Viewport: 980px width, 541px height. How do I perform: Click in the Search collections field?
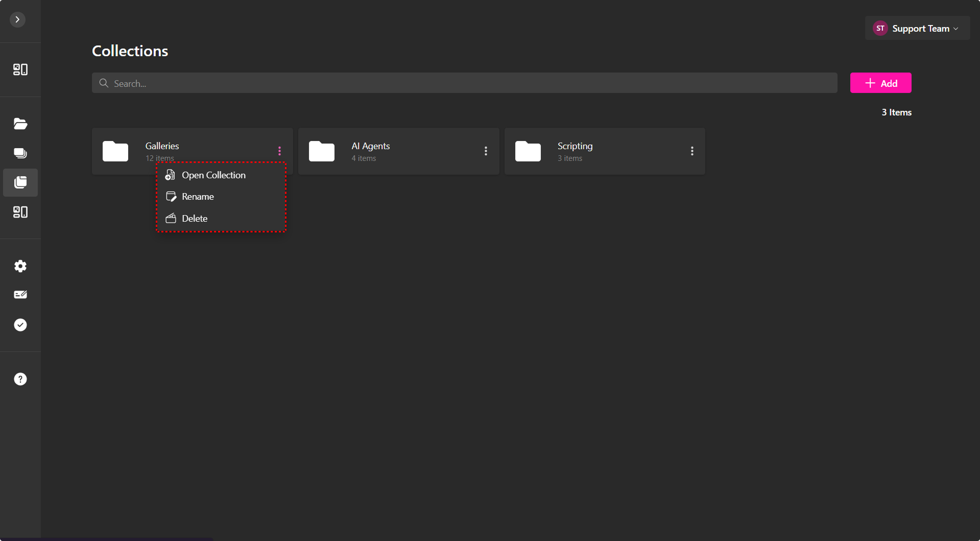click(464, 83)
